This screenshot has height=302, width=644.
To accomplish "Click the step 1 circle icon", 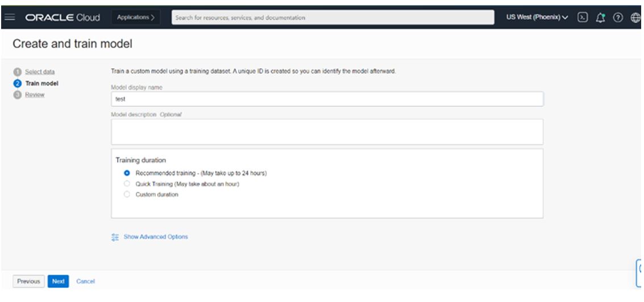I will pyautogui.click(x=17, y=72).
